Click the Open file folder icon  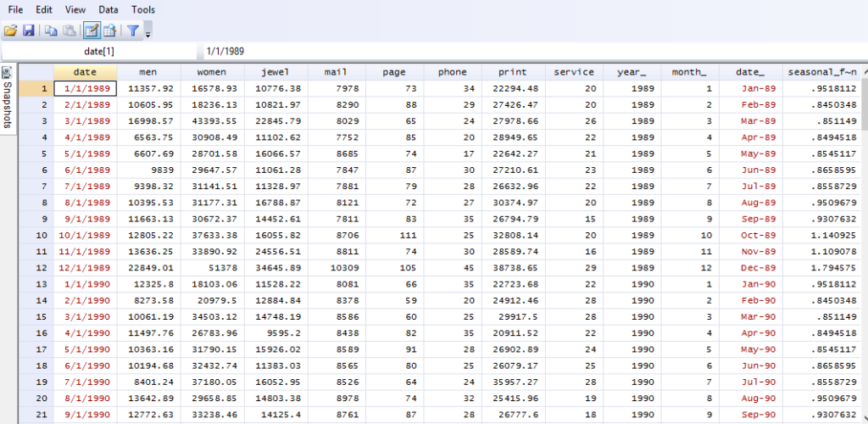tap(11, 31)
